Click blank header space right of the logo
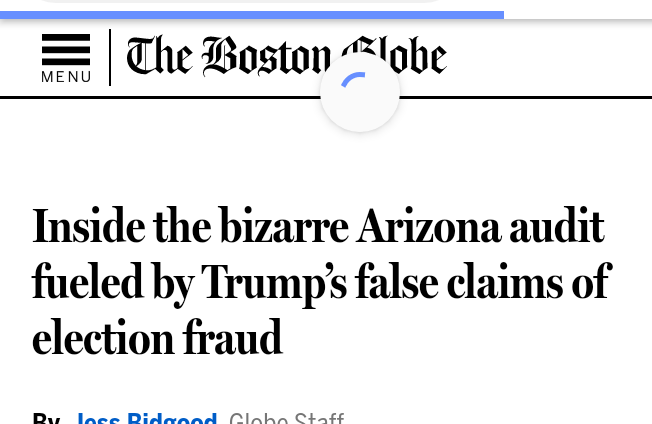 tap(550, 57)
